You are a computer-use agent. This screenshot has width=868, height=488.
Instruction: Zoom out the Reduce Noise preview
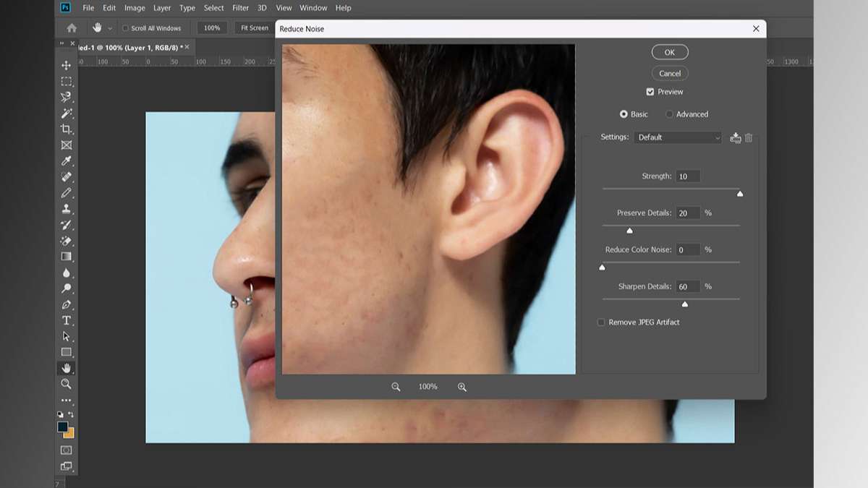tap(396, 387)
